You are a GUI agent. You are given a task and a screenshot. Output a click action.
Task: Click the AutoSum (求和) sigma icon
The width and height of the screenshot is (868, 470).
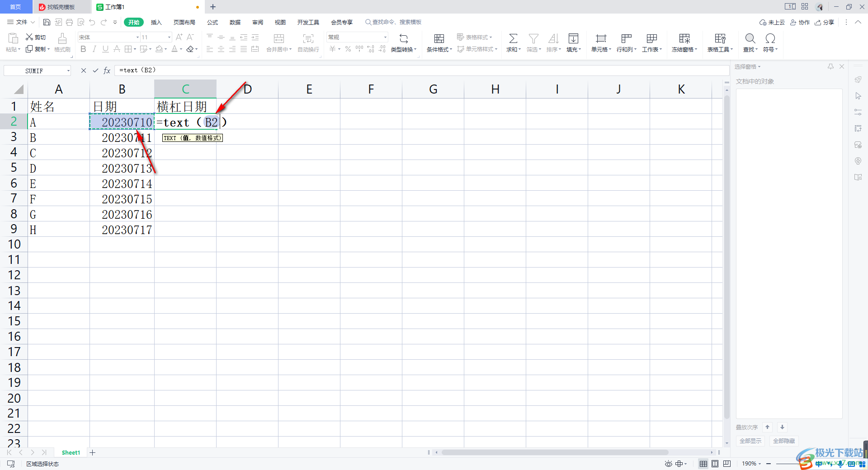tap(513, 38)
